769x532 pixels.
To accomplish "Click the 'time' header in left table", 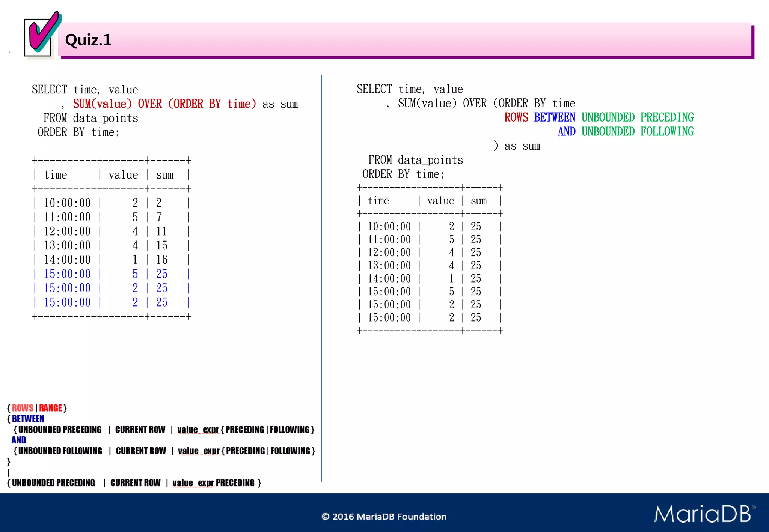I will pyautogui.click(x=56, y=175).
